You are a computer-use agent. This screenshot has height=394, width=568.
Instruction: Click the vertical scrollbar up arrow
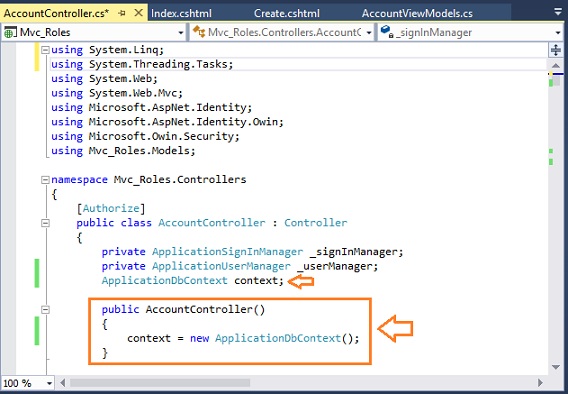tap(556, 66)
